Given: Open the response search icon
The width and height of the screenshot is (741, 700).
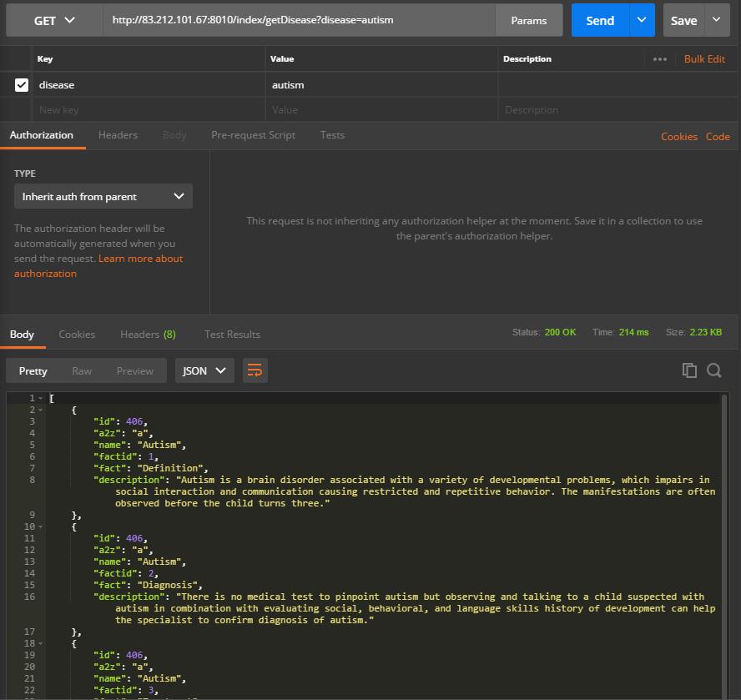Looking at the screenshot, I should pyautogui.click(x=713, y=370).
